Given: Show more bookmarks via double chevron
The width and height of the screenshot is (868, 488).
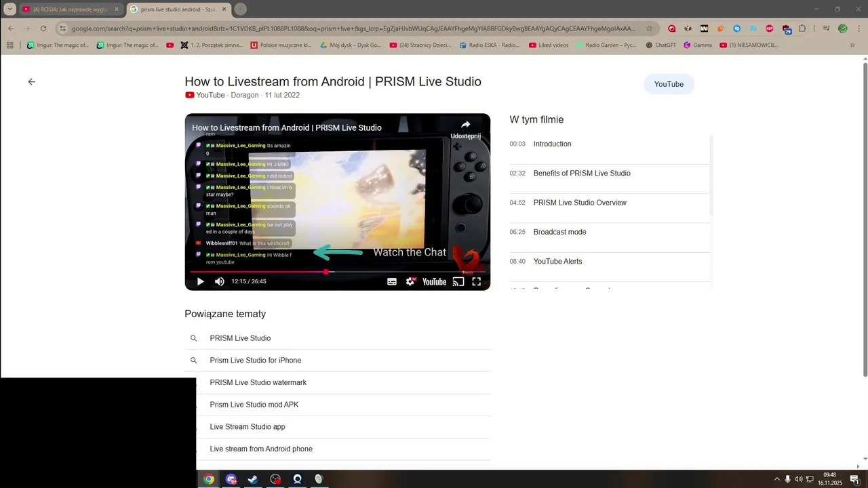Looking at the screenshot, I should [852, 45].
